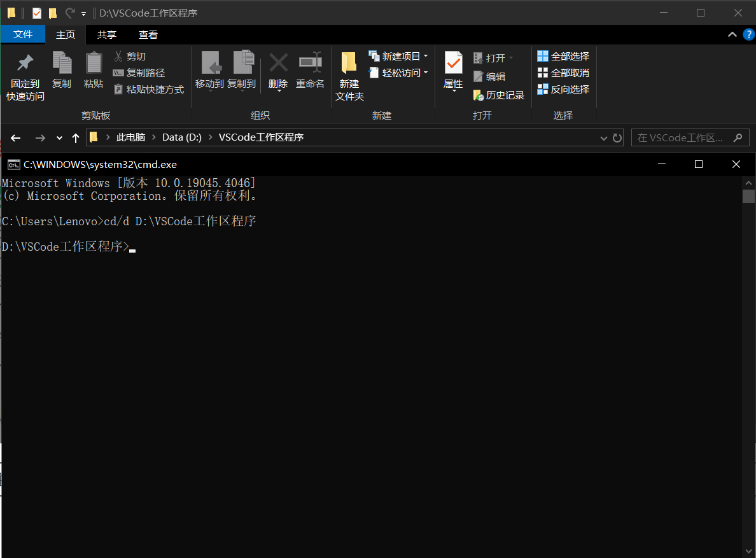Click the Delete (删除) X icon

coord(278,62)
